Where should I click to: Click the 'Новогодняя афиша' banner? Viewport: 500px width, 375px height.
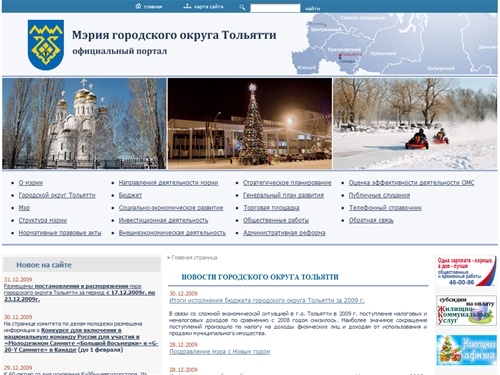[466, 350]
